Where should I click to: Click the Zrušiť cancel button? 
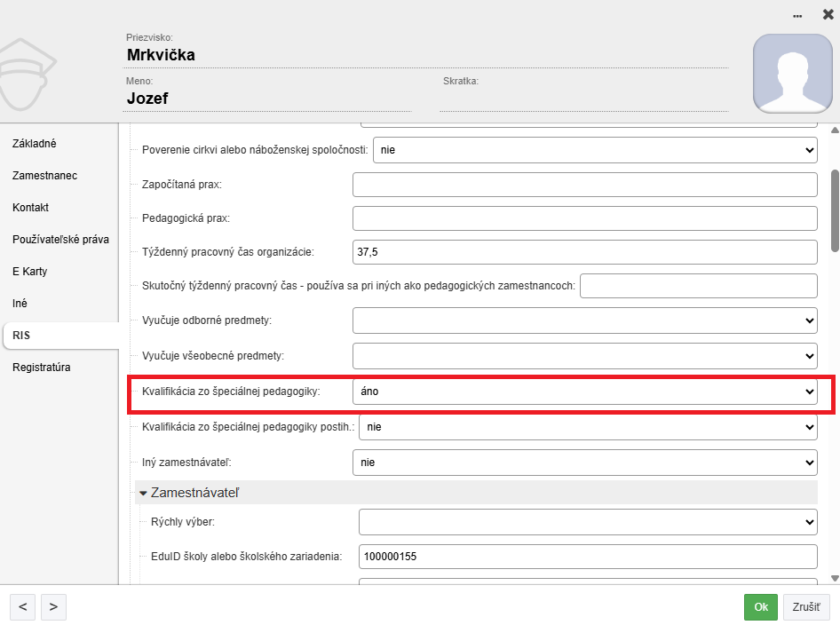[x=805, y=607]
